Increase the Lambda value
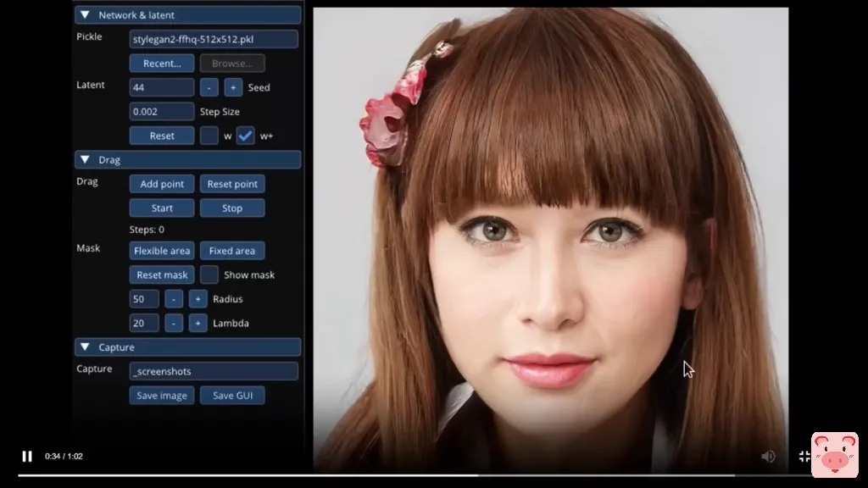Viewport: 868px width, 488px height. [198, 323]
